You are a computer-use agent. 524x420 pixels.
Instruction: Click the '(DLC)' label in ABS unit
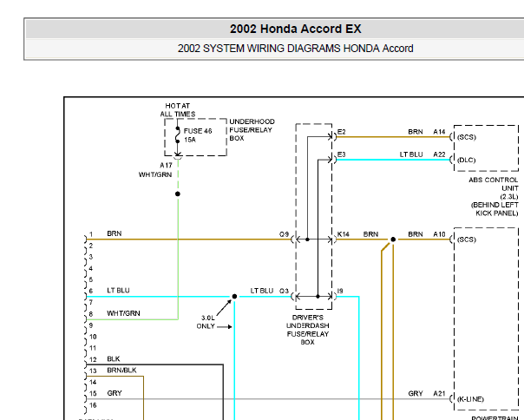(466, 160)
